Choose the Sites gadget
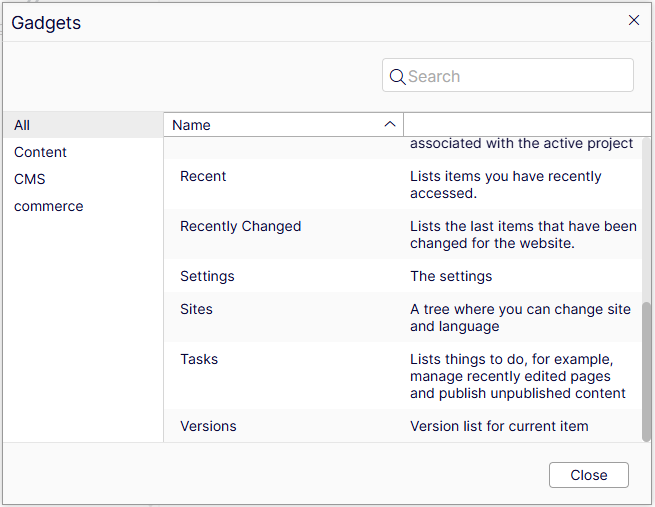655x507 pixels. pyautogui.click(x=196, y=309)
